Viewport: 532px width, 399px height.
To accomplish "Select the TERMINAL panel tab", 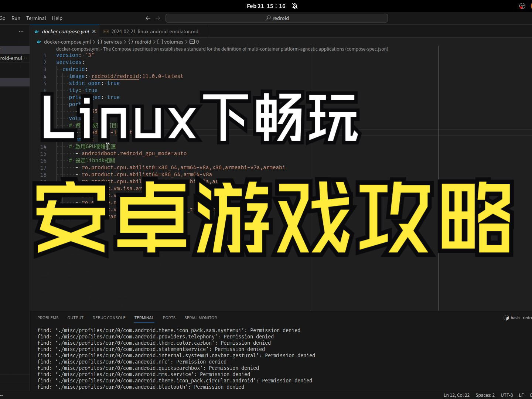I will [x=144, y=318].
